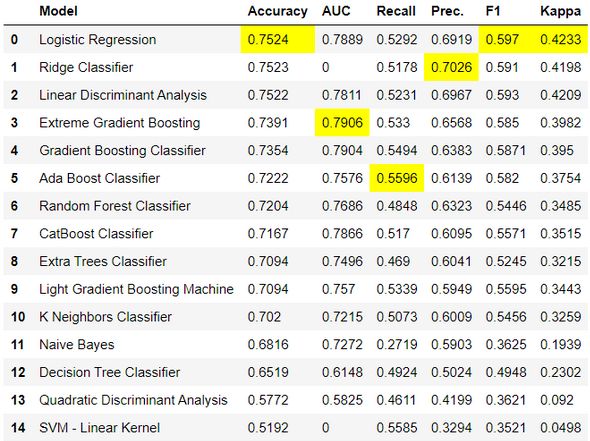Click the AUC column header
The image size is (590, 441).
(x=336, y=11)
